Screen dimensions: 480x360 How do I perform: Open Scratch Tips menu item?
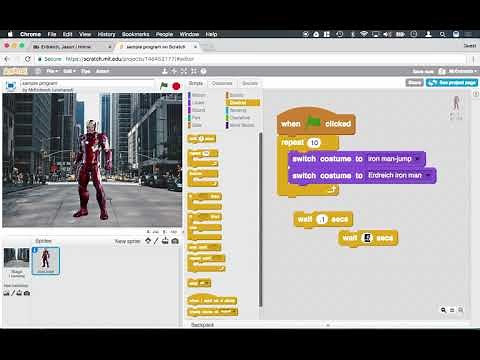click(x=85, y=71)
